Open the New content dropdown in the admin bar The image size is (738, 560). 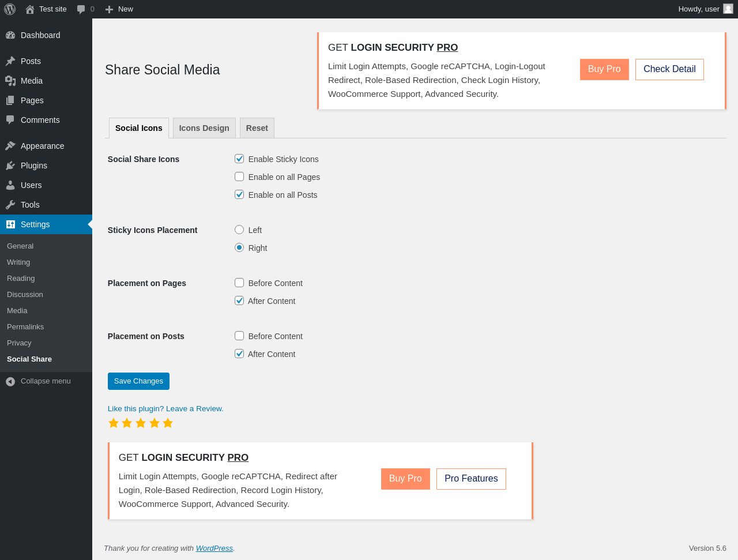tap(119, 9)
